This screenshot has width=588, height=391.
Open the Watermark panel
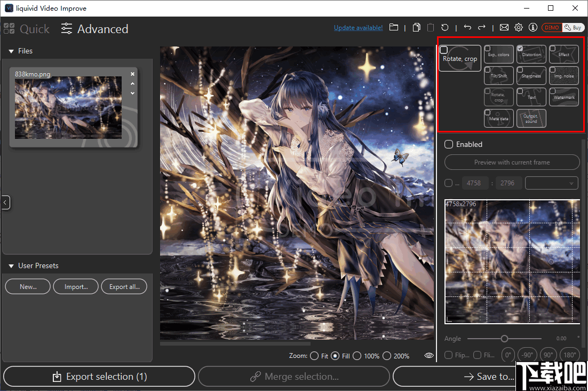point(563,97)
